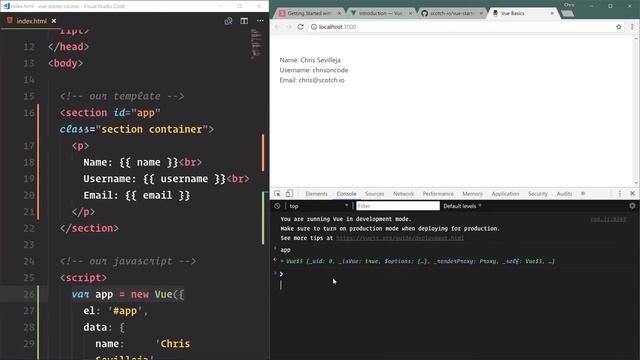Open the Security panel in DevTools
Image resolution: width=640 pixels, height=360 pixels.
pyautogui.click(x=538, y=194)
